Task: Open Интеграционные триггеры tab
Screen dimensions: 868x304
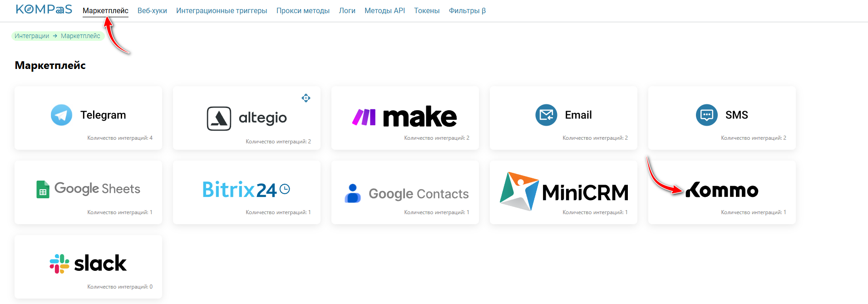Action: (222, 10)
